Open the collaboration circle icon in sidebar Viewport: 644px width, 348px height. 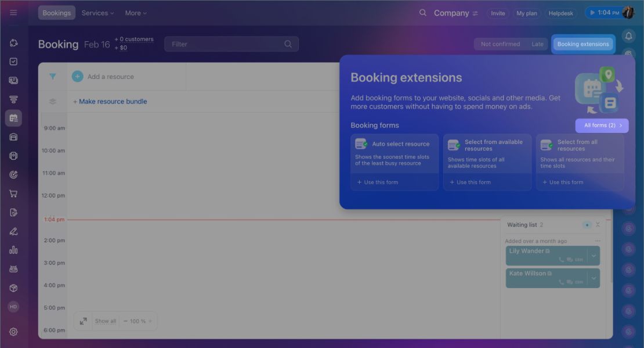pyautogui.click(x=13, y=43)
